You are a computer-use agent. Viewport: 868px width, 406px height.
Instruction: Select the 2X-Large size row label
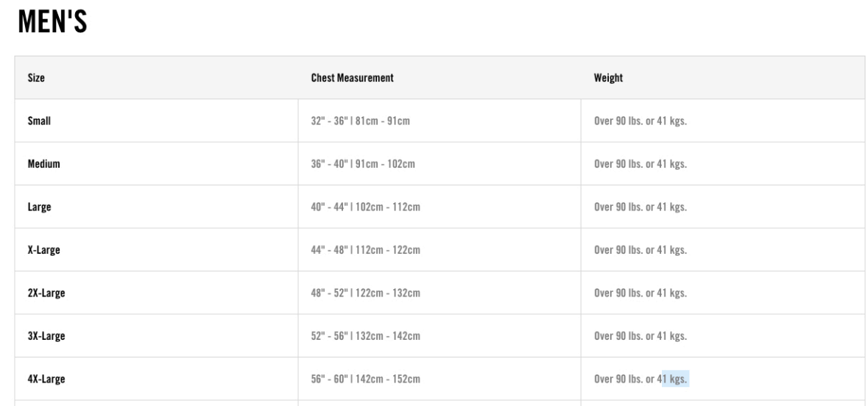pos(46,293)
